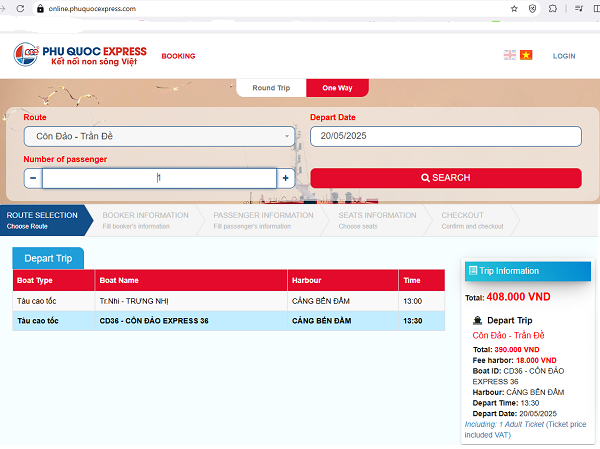Select the PASSENGER INFORMATION step
Screen dimensions: 600x449
coord(263,220)
